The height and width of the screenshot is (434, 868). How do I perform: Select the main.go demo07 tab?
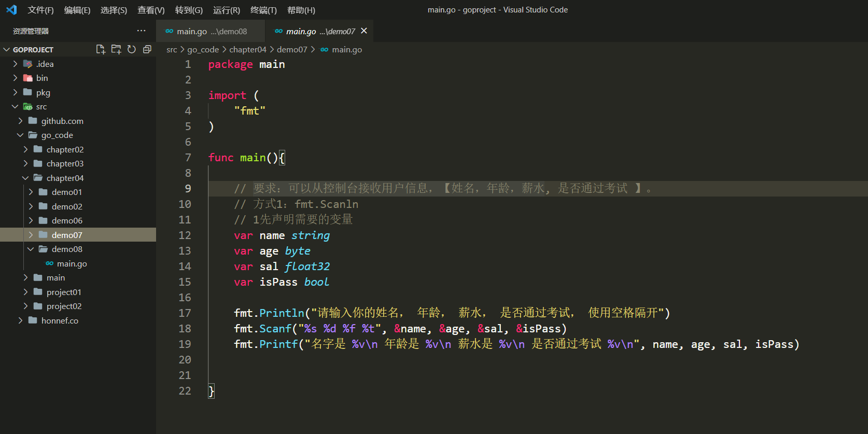[x=319, y=31]
